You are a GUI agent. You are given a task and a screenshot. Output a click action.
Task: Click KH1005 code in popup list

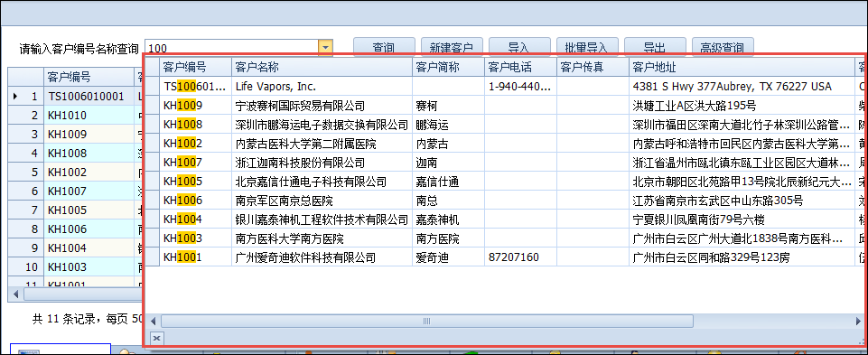(x=195, y=182)
